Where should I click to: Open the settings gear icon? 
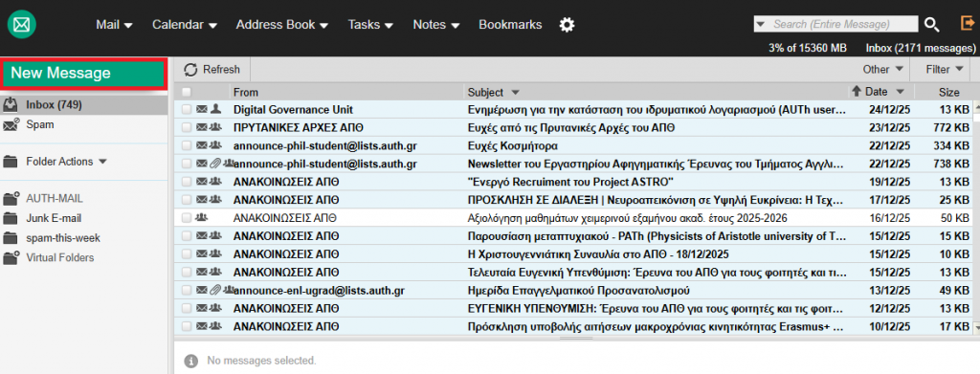[567, 25]
